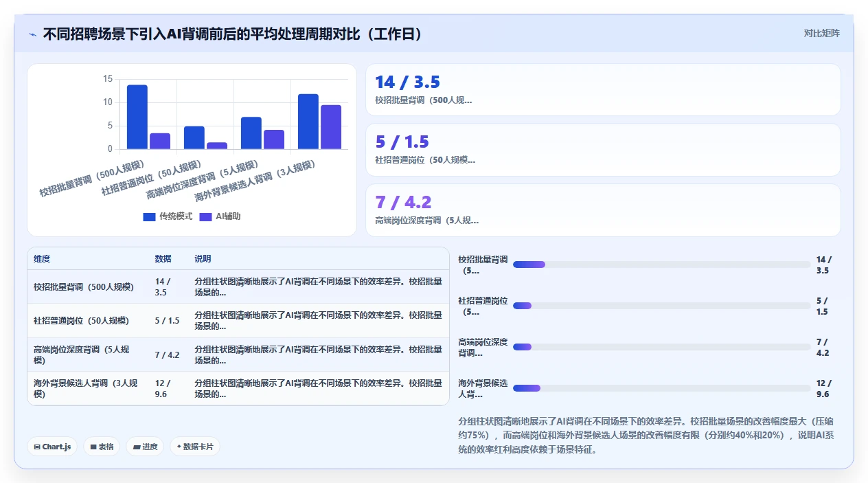Viewport: 868px width, 483px height.
Task: Click the 海外背景候选人背调（3人规模） chart axis label
Action: [x=256, y=180]
